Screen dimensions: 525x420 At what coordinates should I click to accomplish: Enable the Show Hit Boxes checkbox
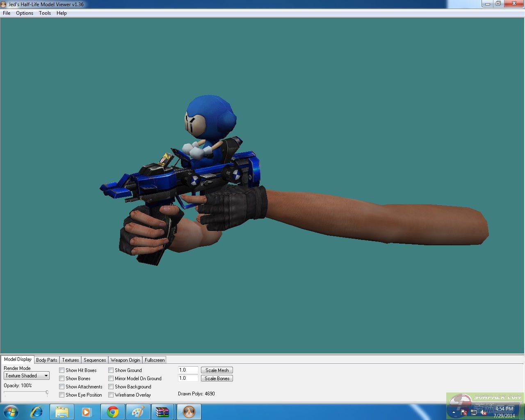[x=62, y=370]
